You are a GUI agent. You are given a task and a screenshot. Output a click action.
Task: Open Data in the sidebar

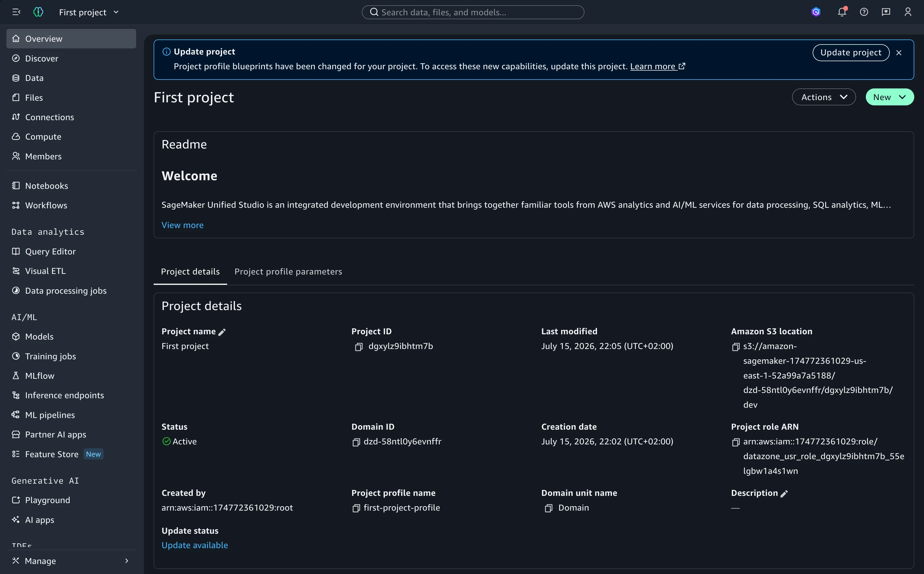(71, 78)
